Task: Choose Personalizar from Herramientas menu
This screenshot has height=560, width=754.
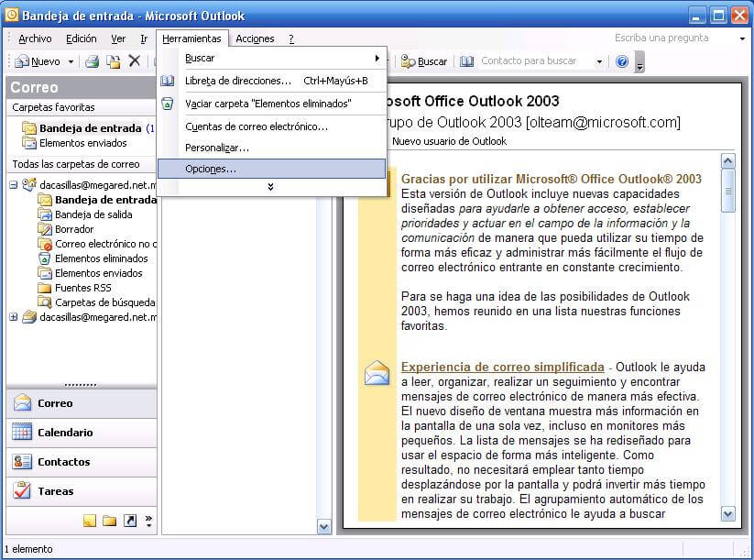Action: pyautogui.click(x=272, y=148)
